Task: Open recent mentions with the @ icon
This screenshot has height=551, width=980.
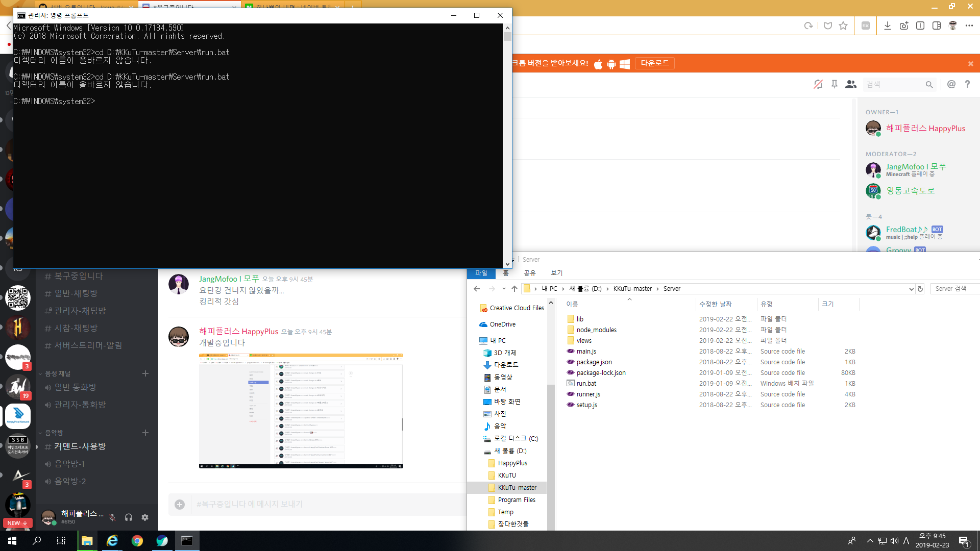Action: pos(951,84)
